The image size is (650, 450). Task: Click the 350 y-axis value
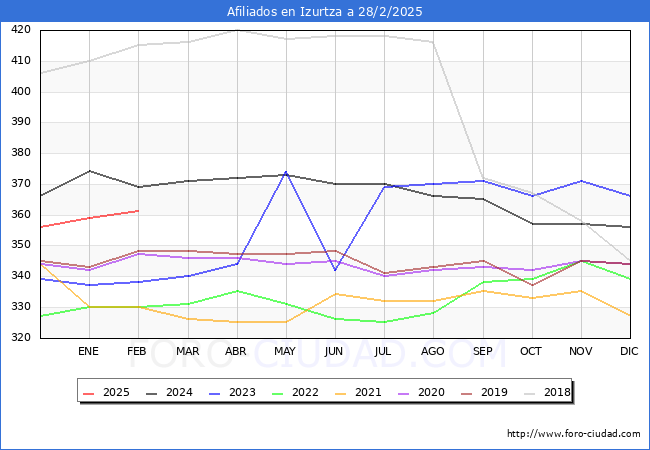tap(21, 244)
